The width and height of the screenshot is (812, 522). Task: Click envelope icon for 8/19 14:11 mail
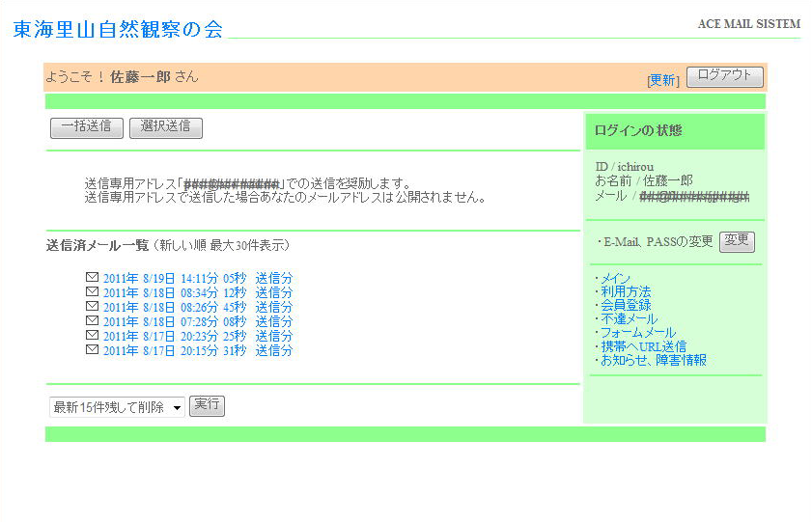point(93,278)
